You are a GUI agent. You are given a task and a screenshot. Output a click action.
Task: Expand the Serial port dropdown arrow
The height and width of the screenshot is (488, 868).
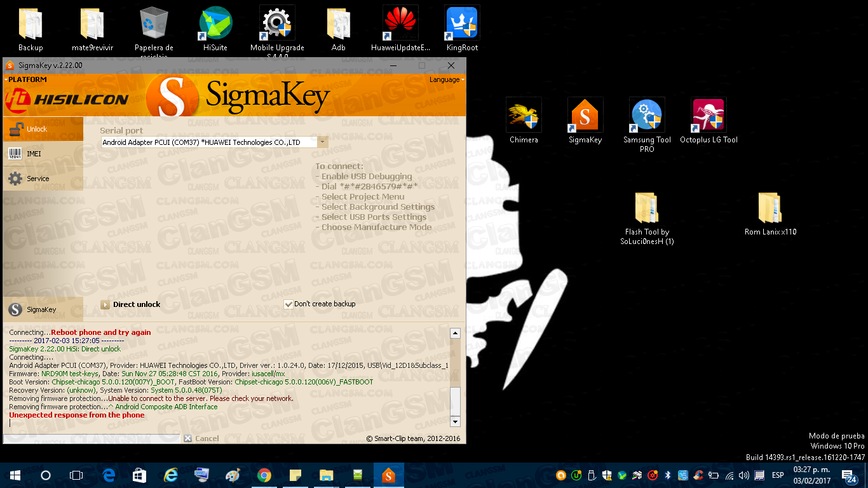click(x=323, y=142)
